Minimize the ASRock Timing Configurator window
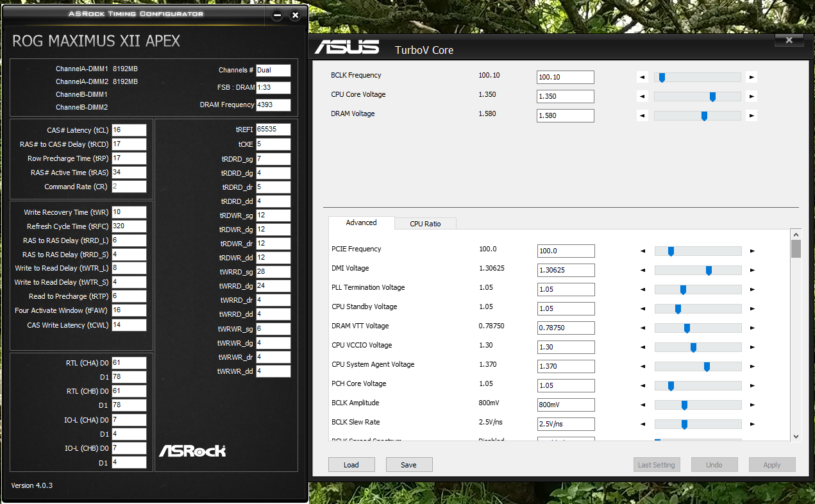 point(277,15)
